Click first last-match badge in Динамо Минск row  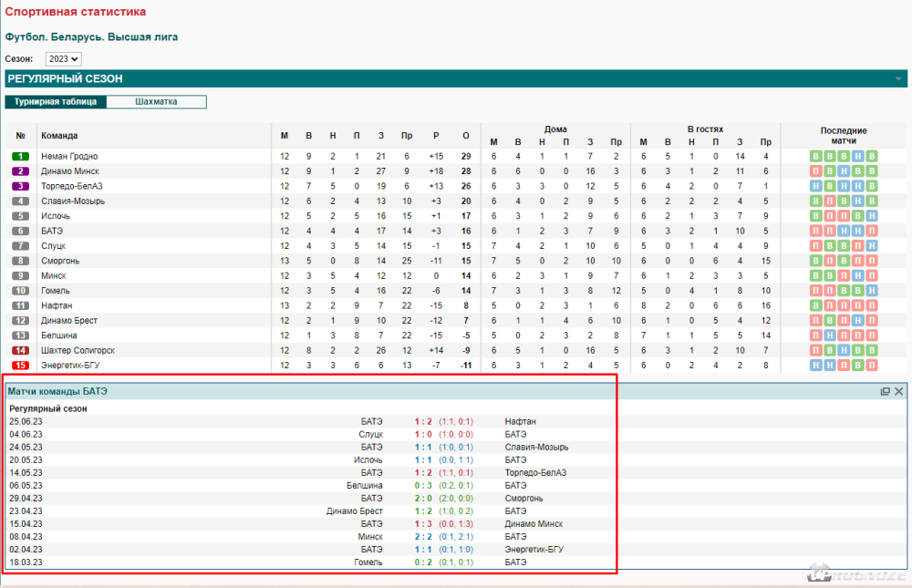pyautogui.click(x=816, y=171)
